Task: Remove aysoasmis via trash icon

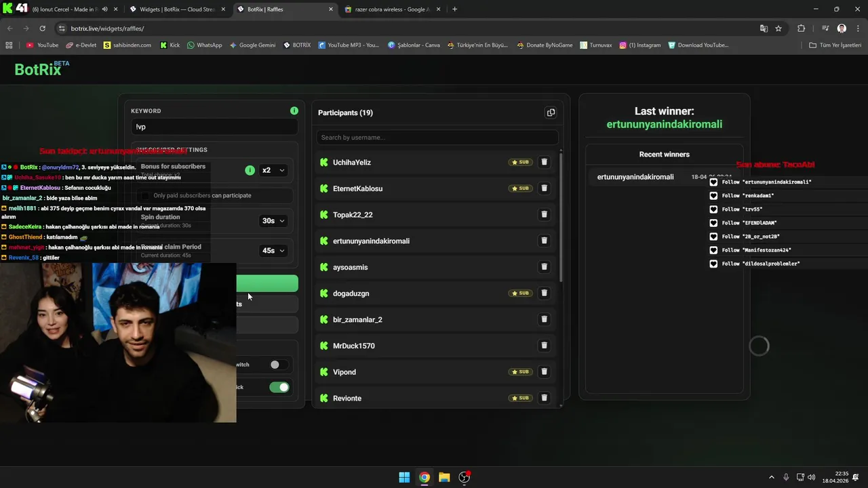Action: pos(544,267)
